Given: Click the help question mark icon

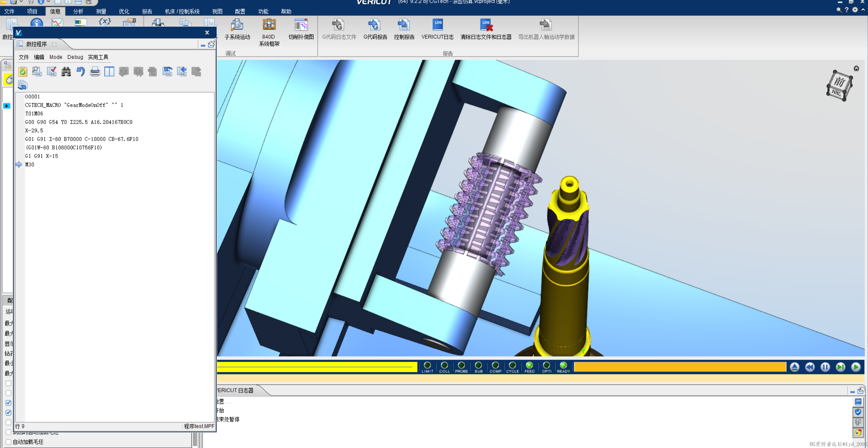Looking at the screenshot, I should pyautogui.click(x=847, y=10).
